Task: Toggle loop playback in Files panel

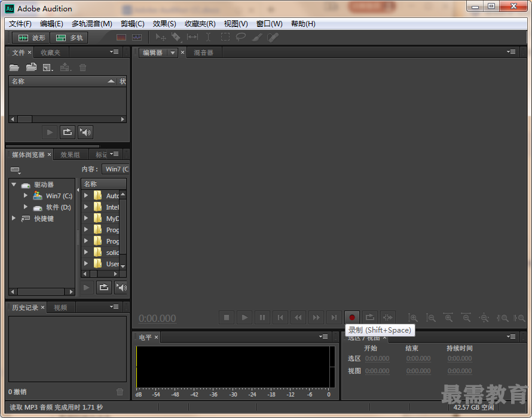Action: coord(68,132)
